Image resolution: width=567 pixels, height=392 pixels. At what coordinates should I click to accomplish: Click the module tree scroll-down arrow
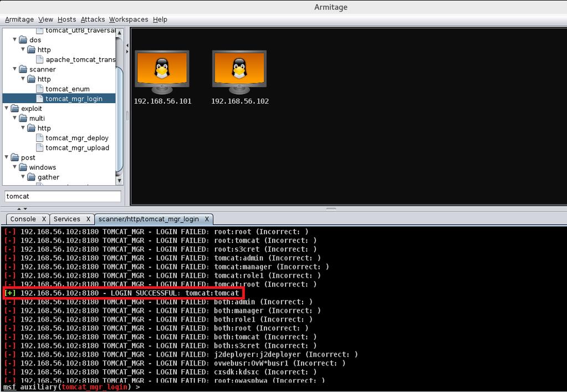point(119,180)
